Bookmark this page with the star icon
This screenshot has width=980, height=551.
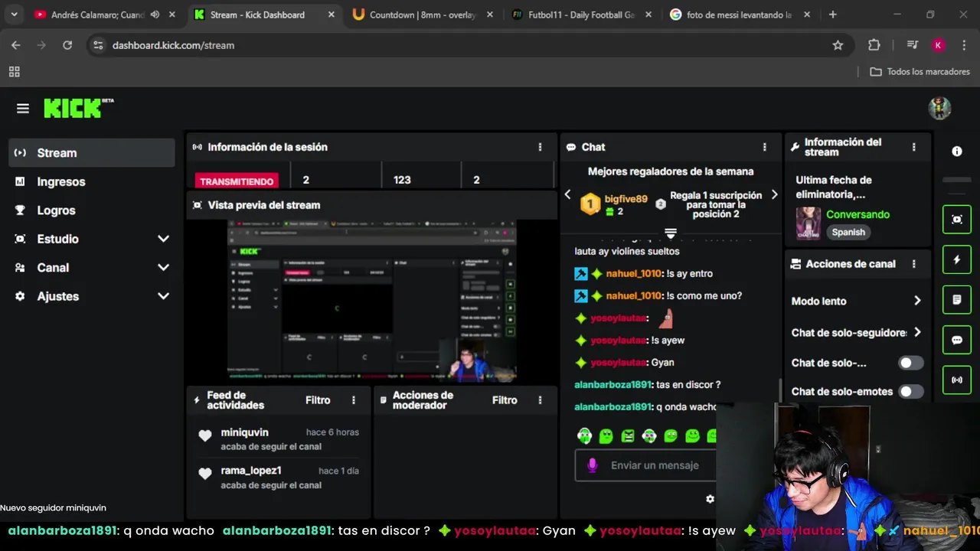click(x=838, y=45)
